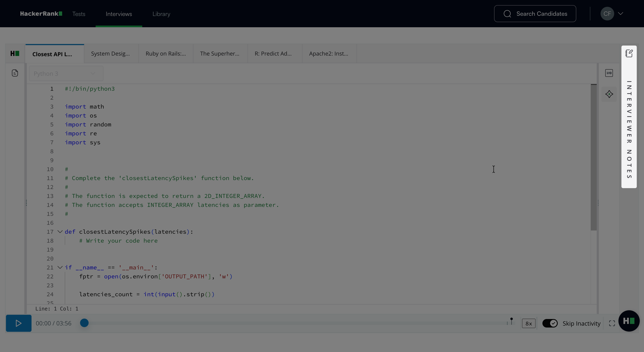Switch to the System Desig... tab
The image size is (644, 352).
tap(111, 54)
